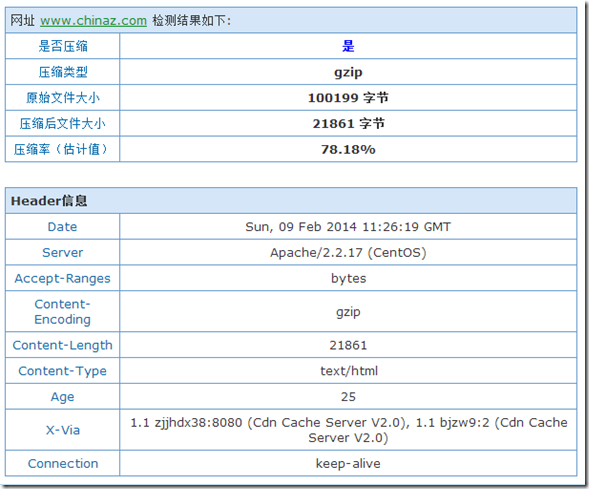The width and height of the screenshot is (589, 489).
Task: Click the 检测结果如下 heading text
Action: (x=191, y=21)
